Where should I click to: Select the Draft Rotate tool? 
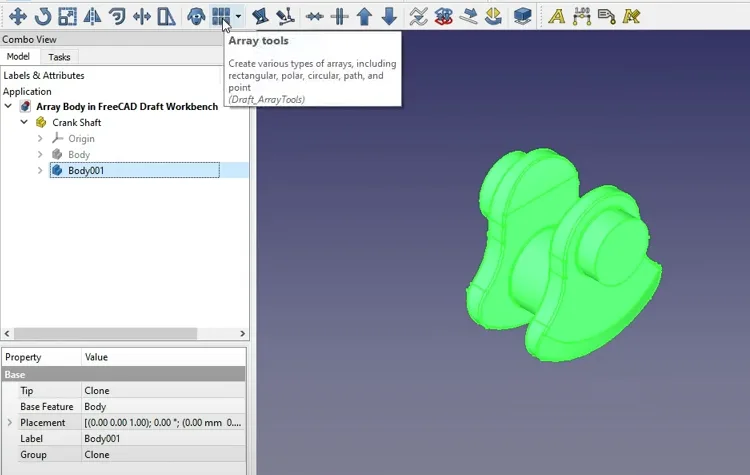click(x=43, y=16)
